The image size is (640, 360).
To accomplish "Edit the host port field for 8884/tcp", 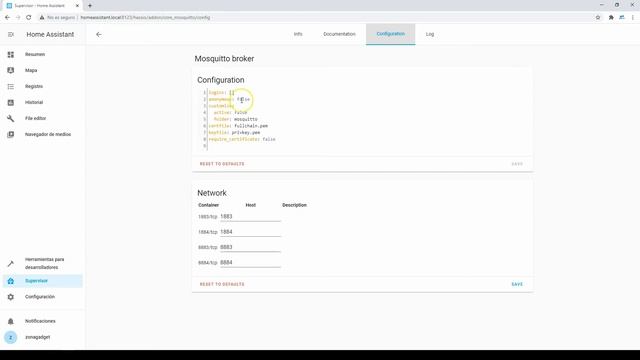I will (x=251, y=263).
